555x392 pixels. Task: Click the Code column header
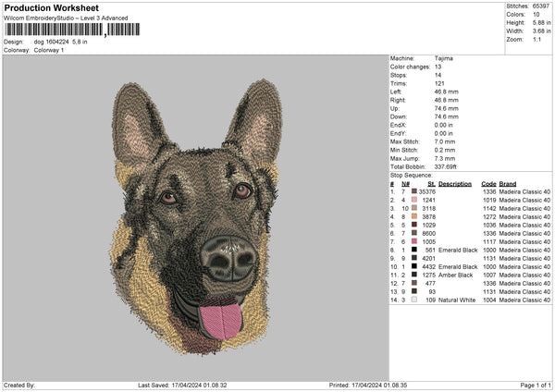[488, 183]
